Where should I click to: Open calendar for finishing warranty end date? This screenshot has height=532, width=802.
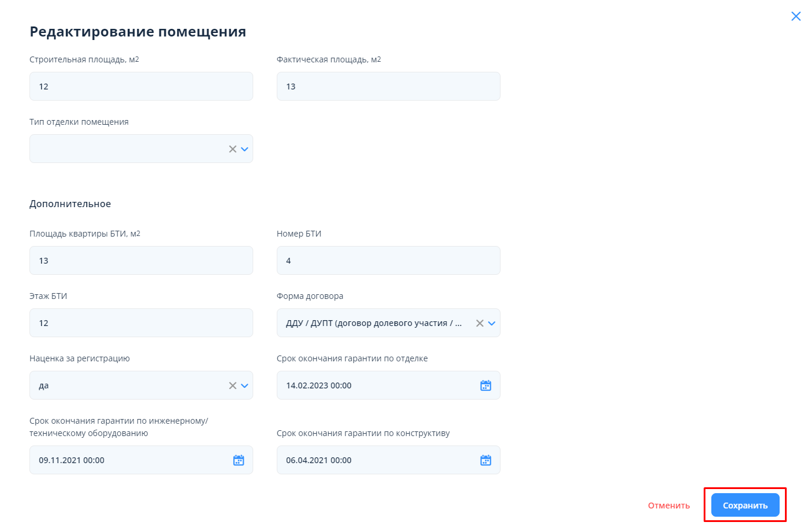click(485, 385)
